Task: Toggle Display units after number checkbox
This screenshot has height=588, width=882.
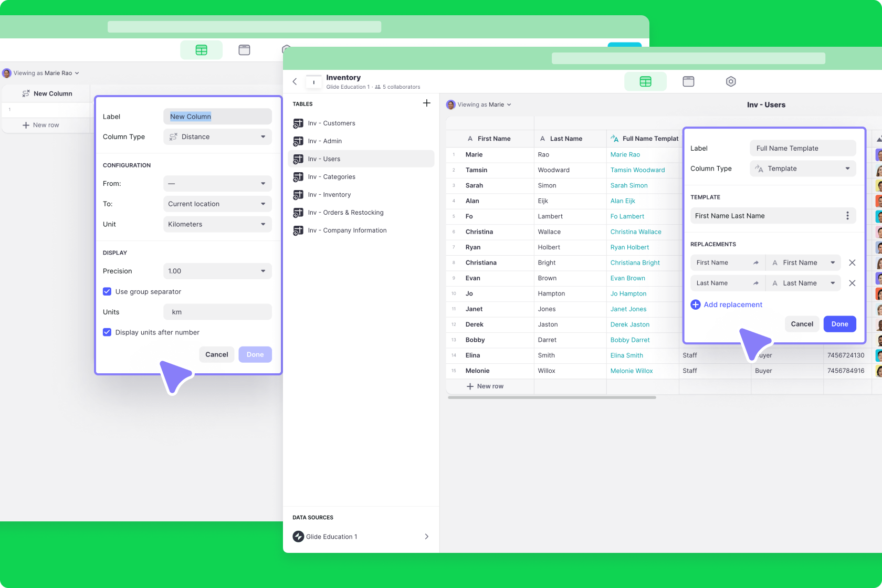Action: click(107, 332)
